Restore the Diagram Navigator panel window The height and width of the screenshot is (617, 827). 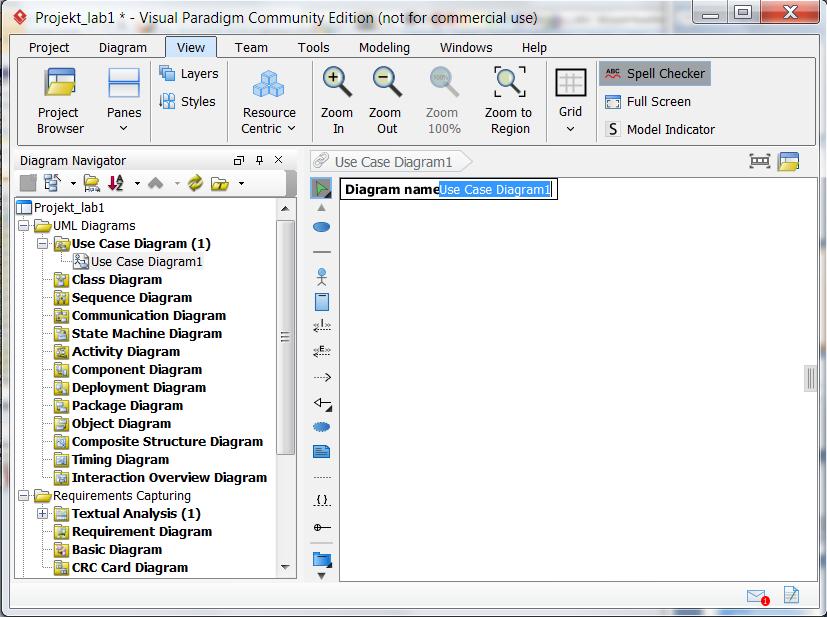[x=239, y=160]
